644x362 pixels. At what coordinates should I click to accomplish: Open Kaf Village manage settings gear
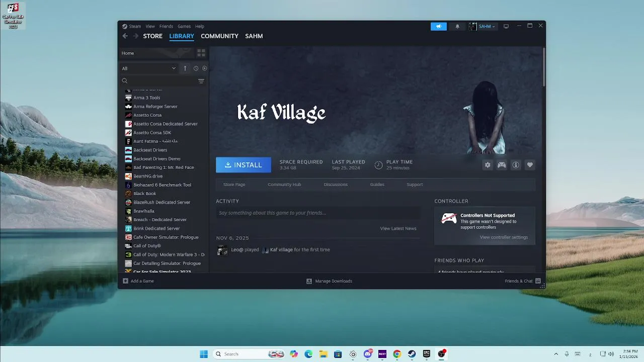488,165
